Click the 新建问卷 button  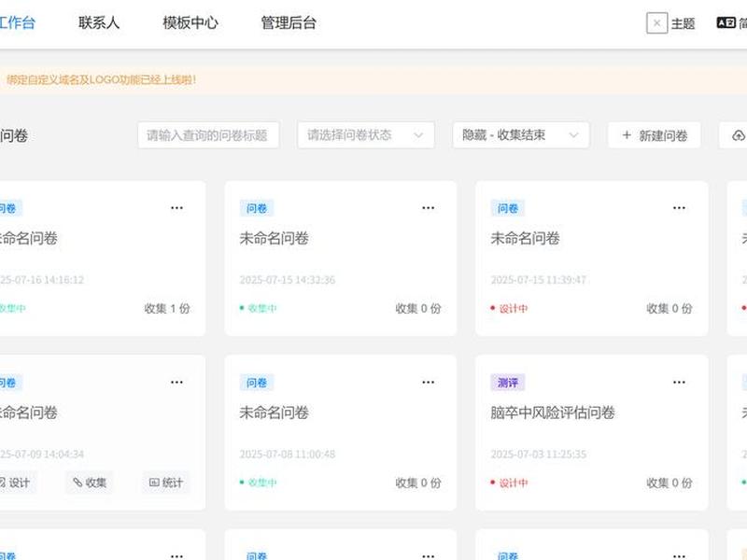coord(655,135)
